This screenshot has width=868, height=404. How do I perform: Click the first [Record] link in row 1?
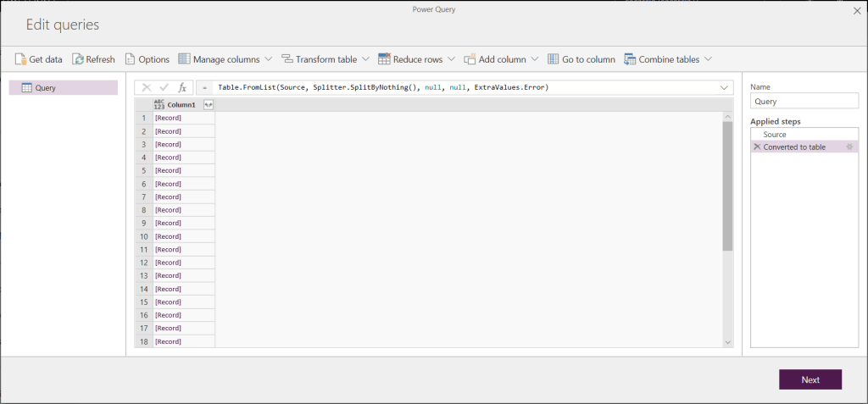tap(168, 118)
